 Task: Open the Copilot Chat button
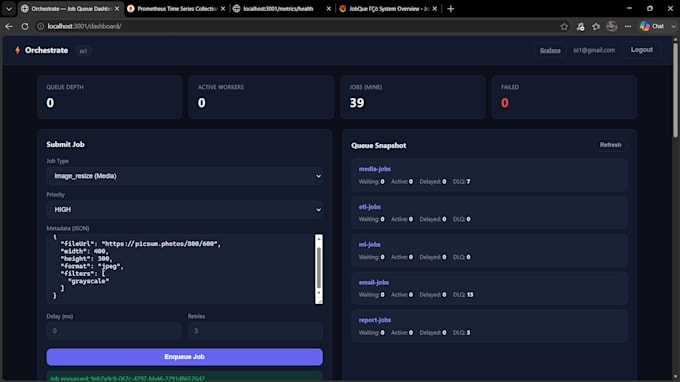pyautogui.click(x=652, y=26)
